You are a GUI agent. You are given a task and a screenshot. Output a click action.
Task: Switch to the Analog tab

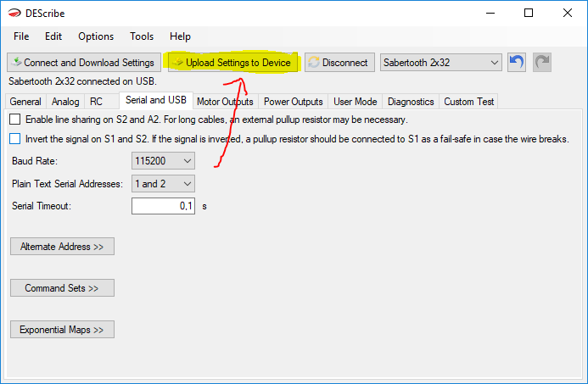pyautogui.click(x=65, y=102)
